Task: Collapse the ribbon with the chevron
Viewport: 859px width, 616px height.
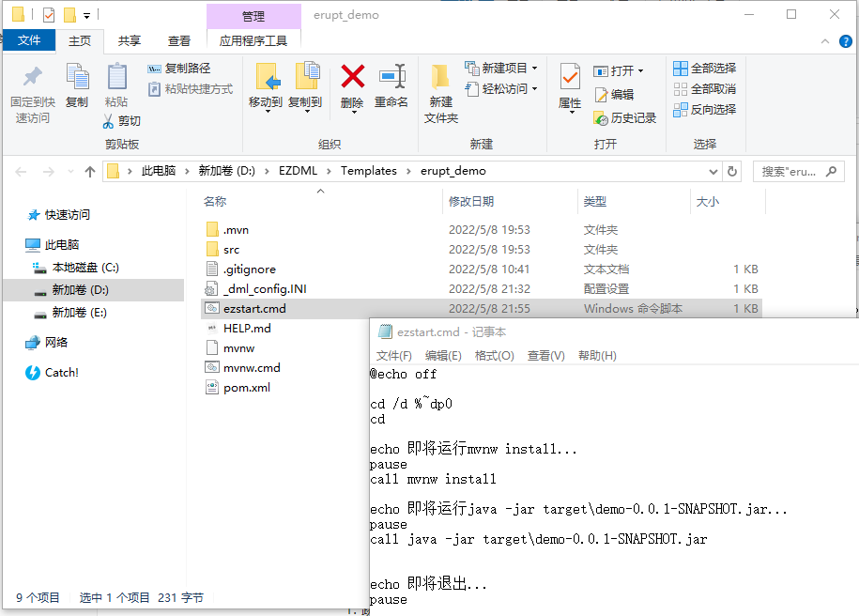Action: pos(824,41)
